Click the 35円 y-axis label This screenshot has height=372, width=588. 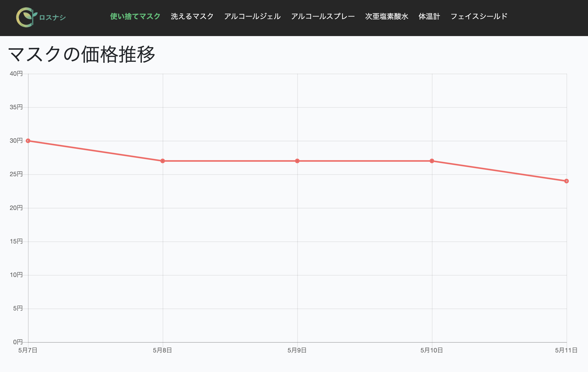pyautogui.click(x=16, y=107)
